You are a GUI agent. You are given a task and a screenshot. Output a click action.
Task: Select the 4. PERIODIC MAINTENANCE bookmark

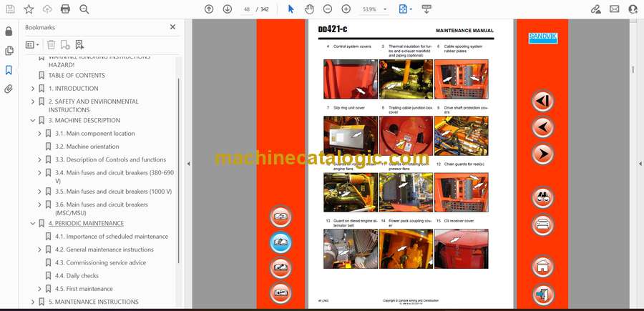coord(86,224)
